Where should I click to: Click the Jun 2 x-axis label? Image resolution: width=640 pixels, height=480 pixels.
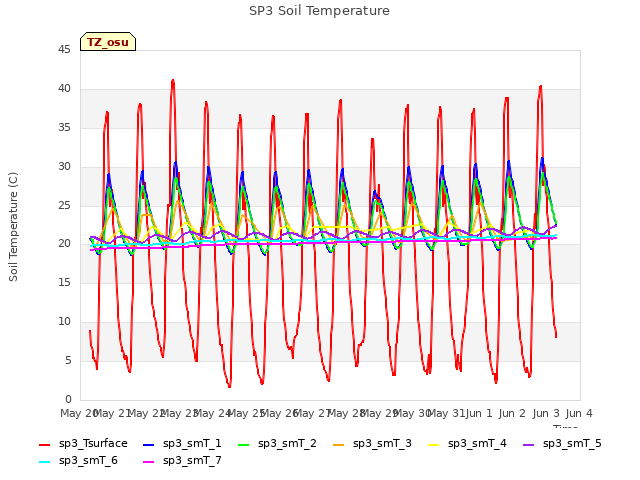[512, 413]
